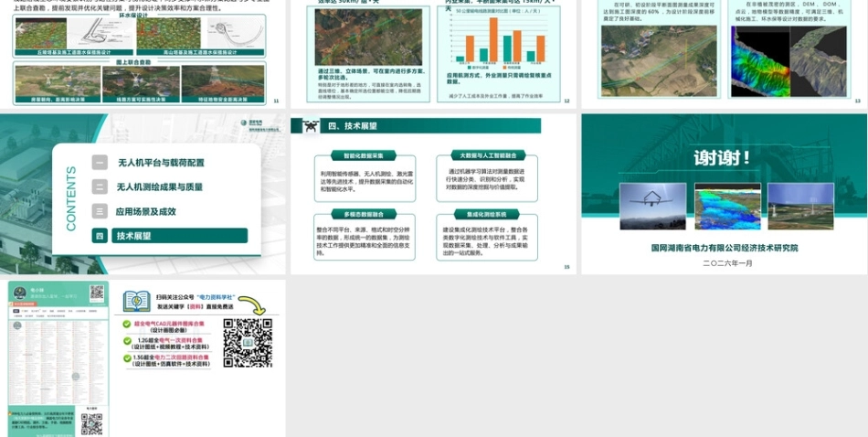
Task: Click the page number 15
Action: point(566,267)
